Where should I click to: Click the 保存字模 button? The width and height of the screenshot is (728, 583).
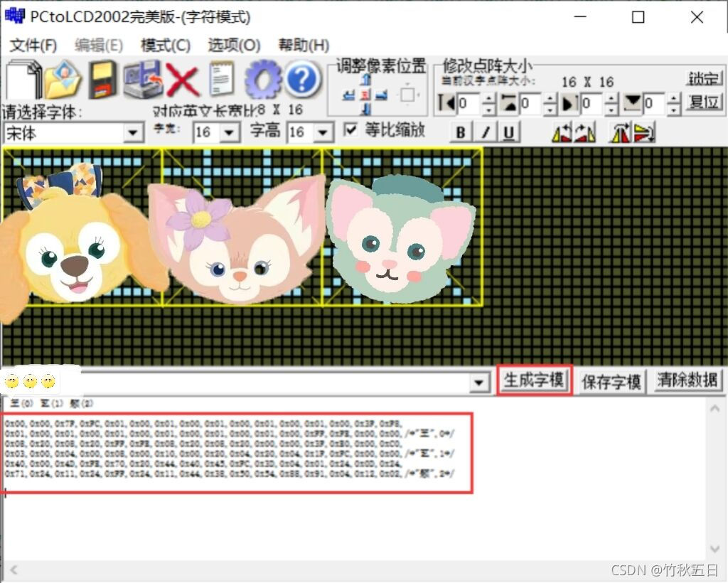pyautogui.click(x=611, y=382)
